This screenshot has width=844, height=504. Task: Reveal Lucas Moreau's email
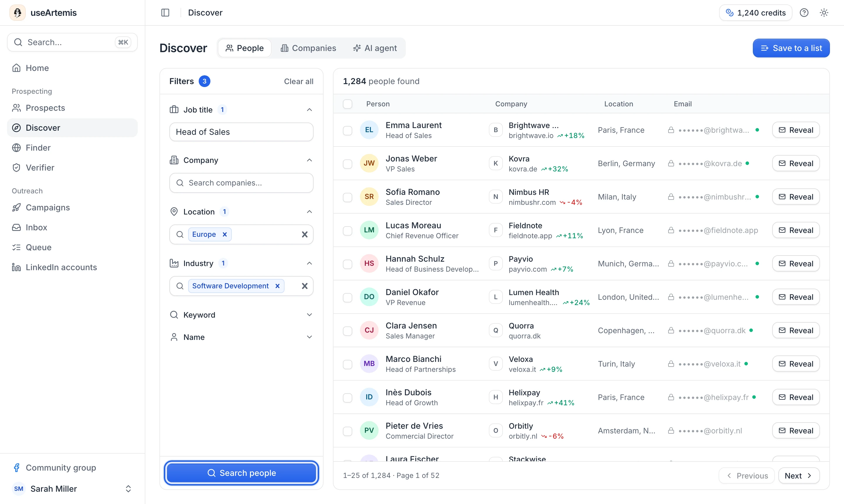796,230
